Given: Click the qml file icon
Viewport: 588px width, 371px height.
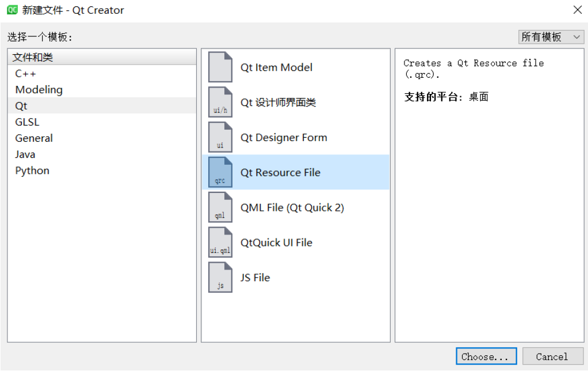Looking at the screenshot, I should coord(220,207).
